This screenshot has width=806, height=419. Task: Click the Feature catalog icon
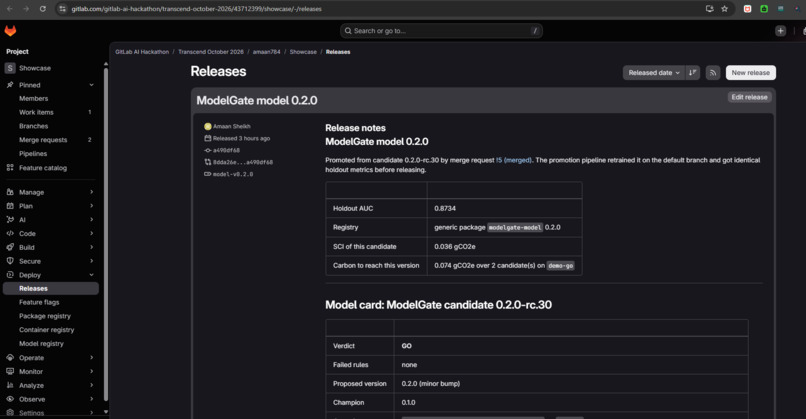[x=10, y=168]
